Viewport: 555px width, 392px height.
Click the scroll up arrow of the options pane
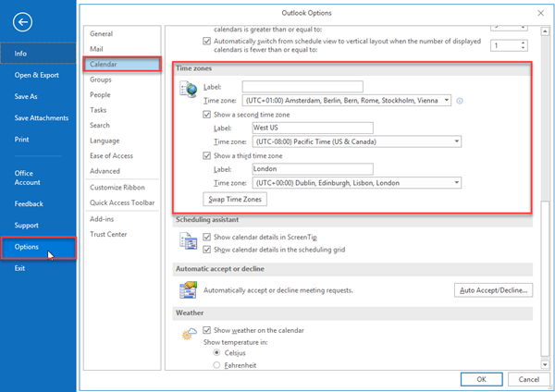pos(545,31)
